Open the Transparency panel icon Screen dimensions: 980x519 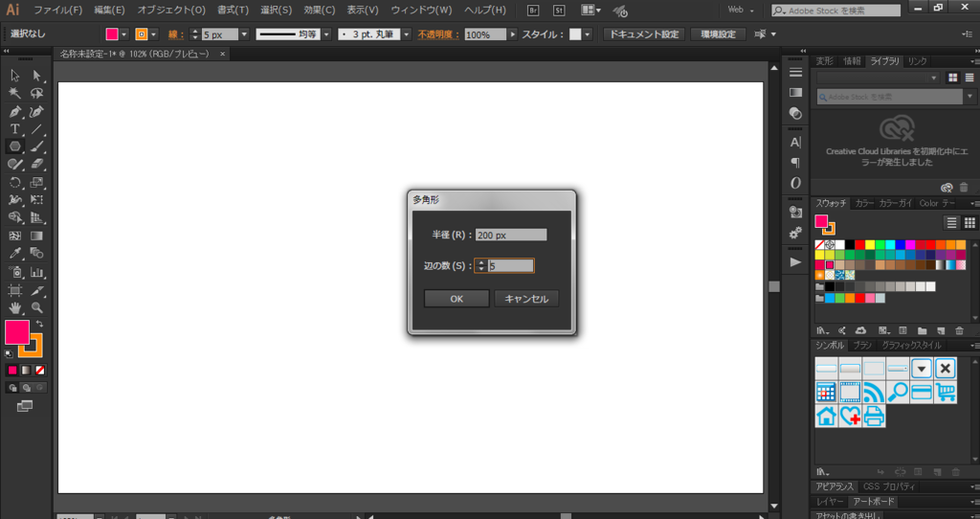point(795,114)
